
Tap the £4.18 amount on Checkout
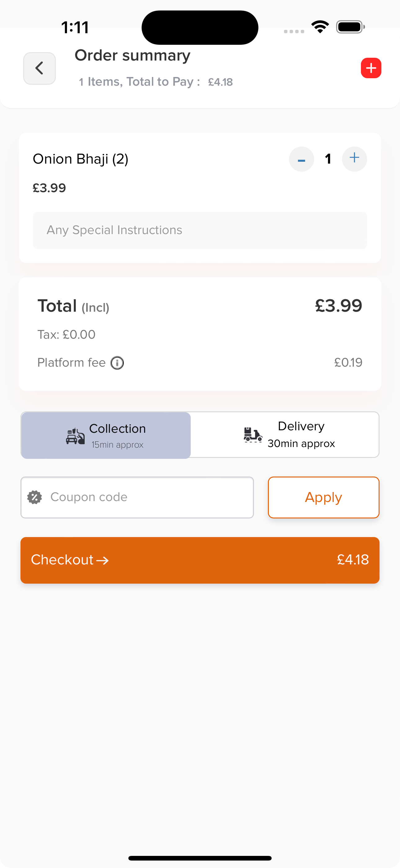click(x=353, y=560)
